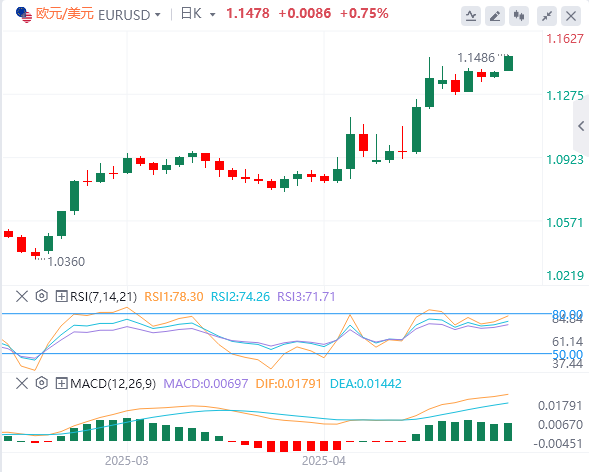
Task: Remove the RSI indicator panel
Action: pos(22,296)
